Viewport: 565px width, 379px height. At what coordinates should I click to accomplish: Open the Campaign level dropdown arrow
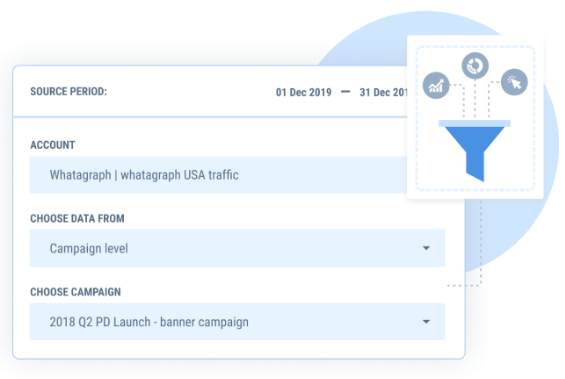tap(426, 248)
